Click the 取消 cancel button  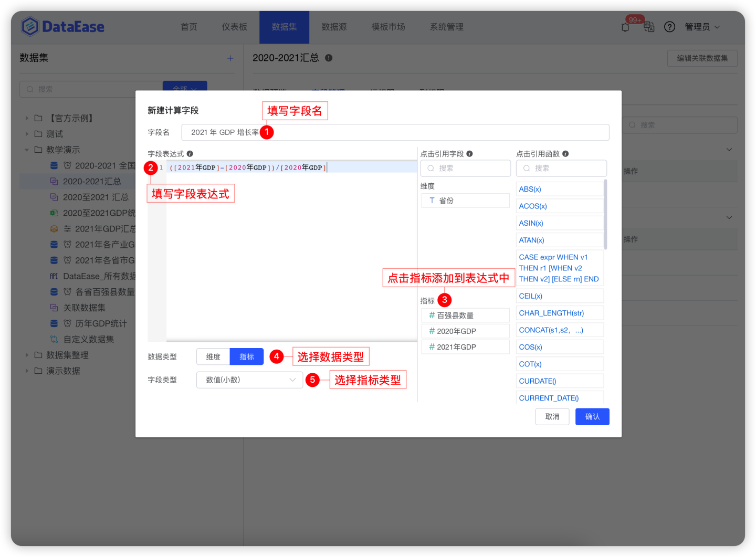pyautogui.click(x=552, y=416)
